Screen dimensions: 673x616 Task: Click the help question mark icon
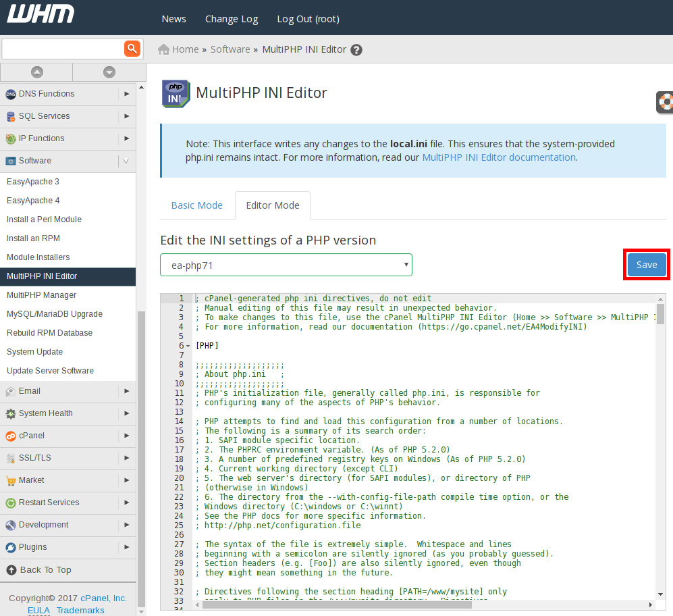[356, 50]
